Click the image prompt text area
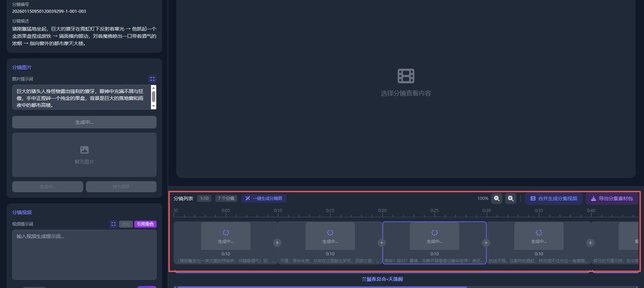 pos(80,98)
